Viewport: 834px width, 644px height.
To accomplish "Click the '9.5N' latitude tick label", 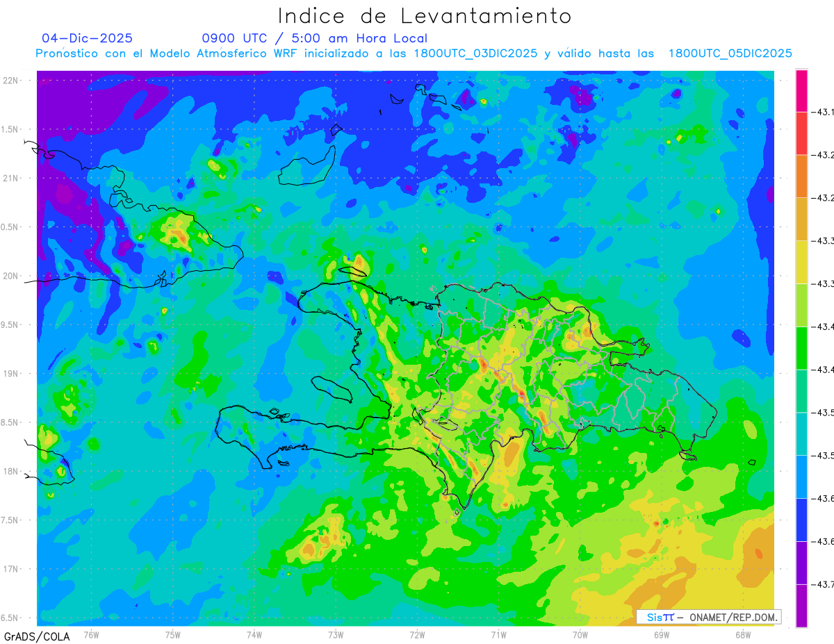I will point(10,324).
